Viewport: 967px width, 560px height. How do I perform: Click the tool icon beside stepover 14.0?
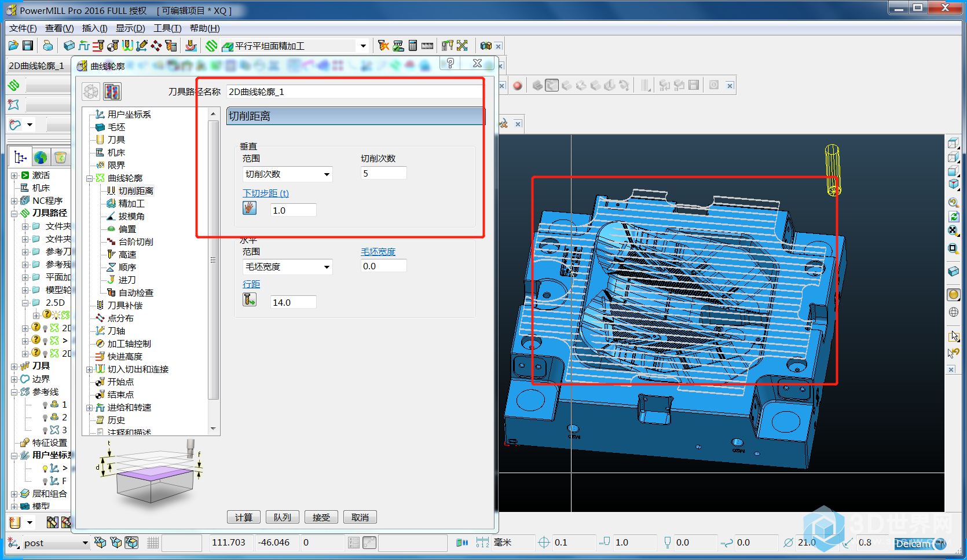(250, 299)
